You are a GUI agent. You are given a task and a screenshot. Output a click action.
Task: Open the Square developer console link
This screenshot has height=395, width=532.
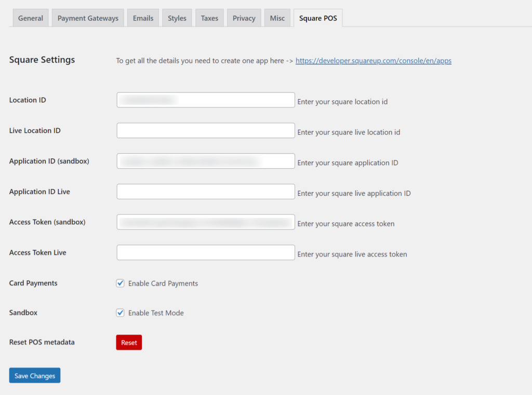click(x=373, y=61)
